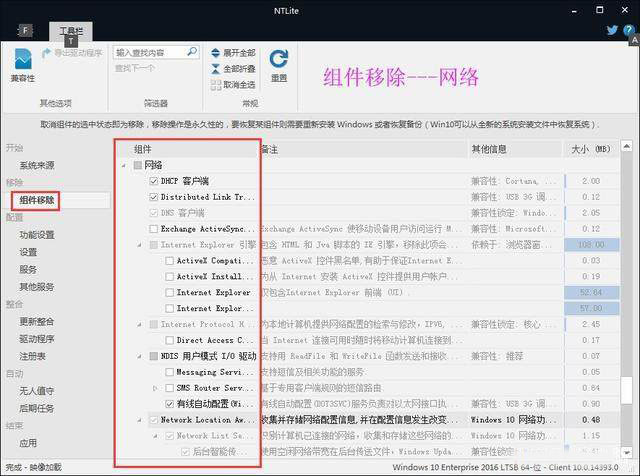Uncheck Distributed Link Tr... component
640x476 pixels.
(x=154, y=197)
